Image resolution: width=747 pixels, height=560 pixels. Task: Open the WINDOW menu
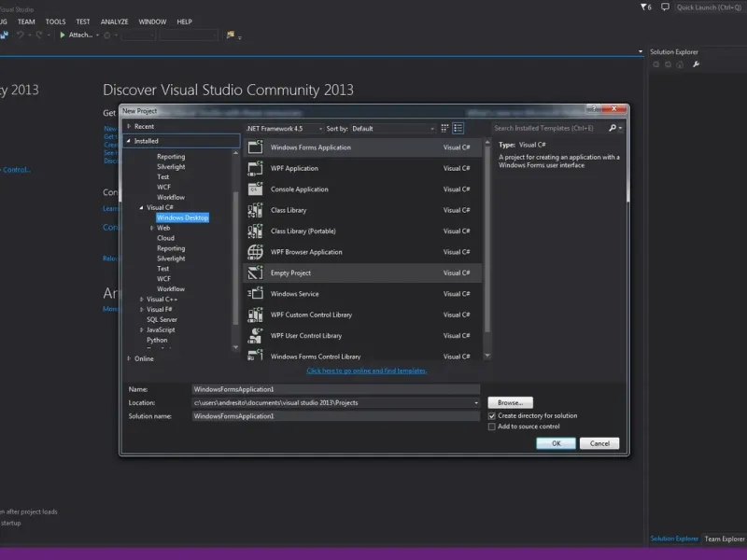(152, 21)
